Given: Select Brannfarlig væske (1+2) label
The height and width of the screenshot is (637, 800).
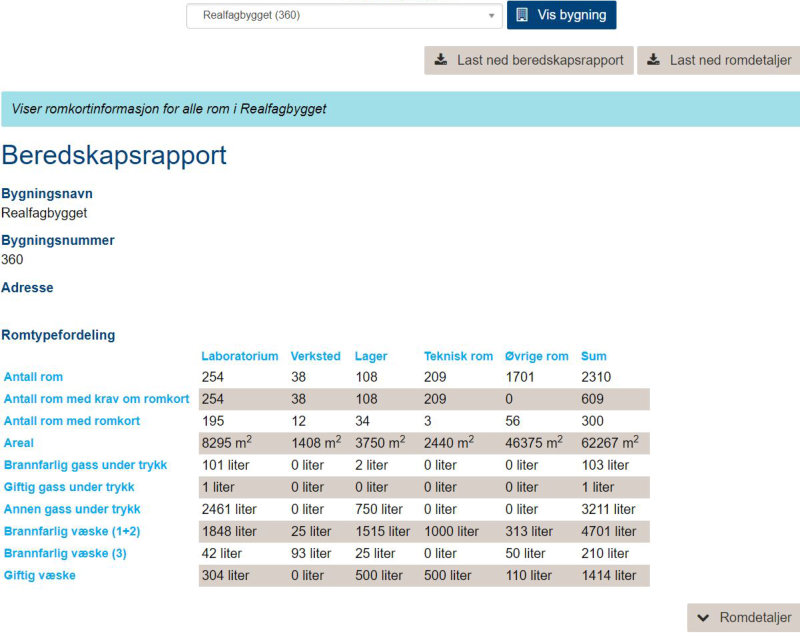Looking at the screenshot, I should click(72, 531).
